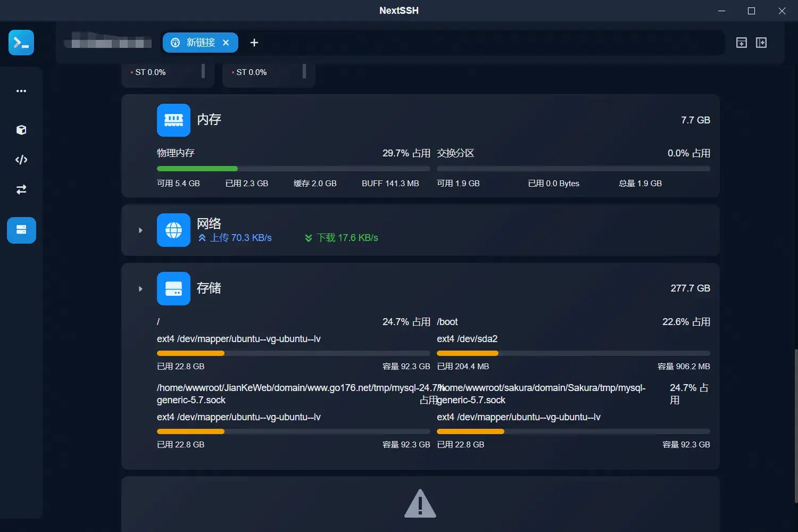Select the blurred first session tab

(109, 41)
